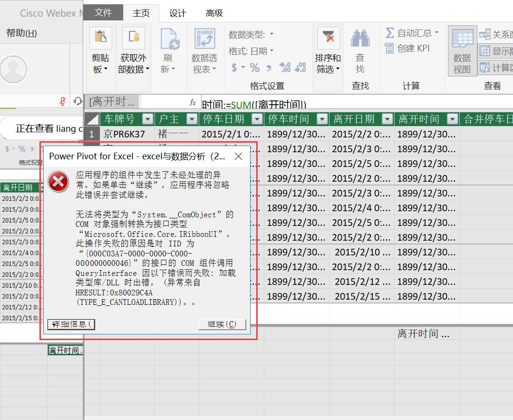This screenshot has height=420, width=513.
Task: Apply currency format with the $ icon
Action: click(234, 68)
